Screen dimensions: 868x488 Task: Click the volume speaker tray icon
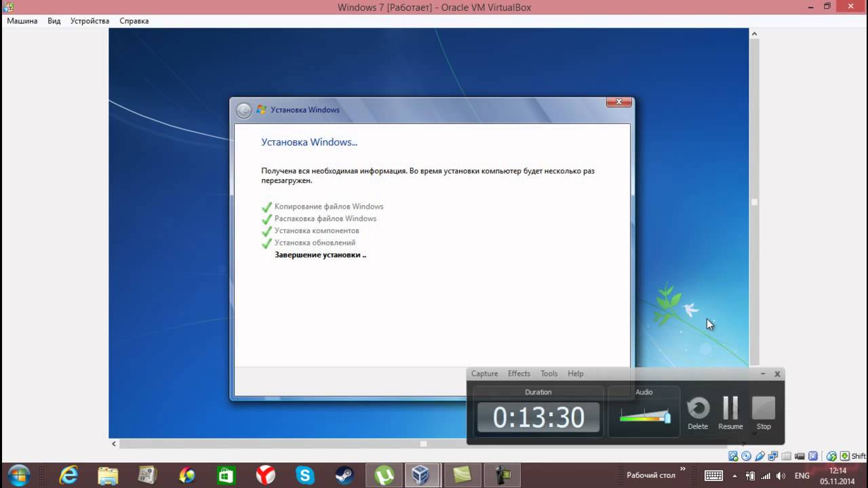click(781, 476)
